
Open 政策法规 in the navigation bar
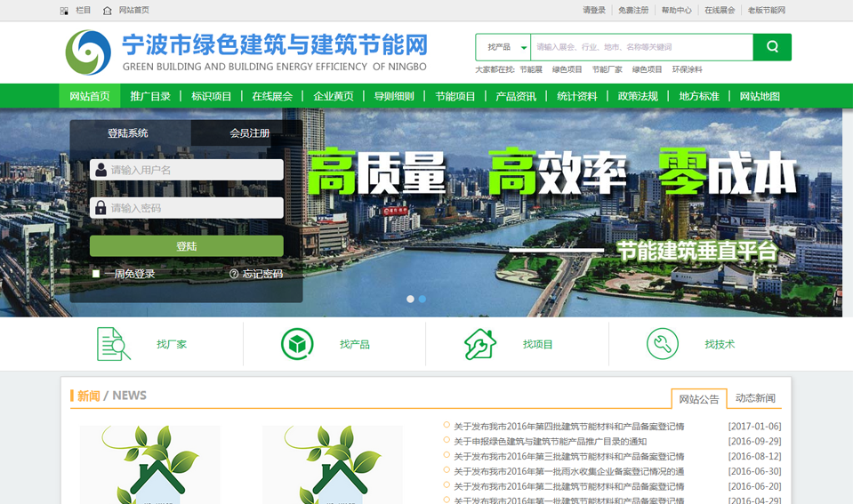(x=638, y=96)
